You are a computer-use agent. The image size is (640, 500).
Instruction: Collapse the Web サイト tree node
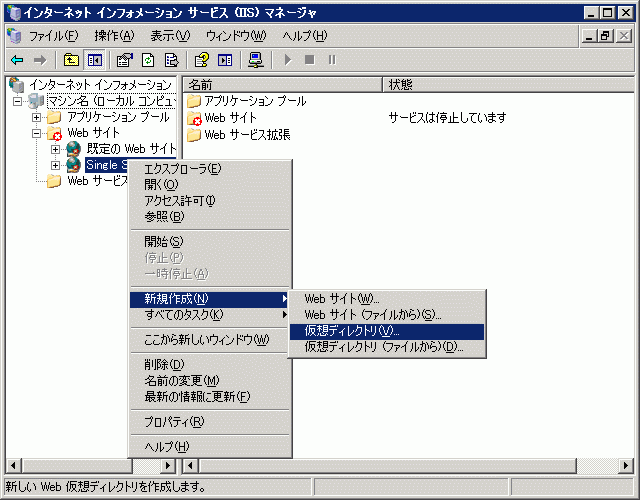(x=36, y=133)
